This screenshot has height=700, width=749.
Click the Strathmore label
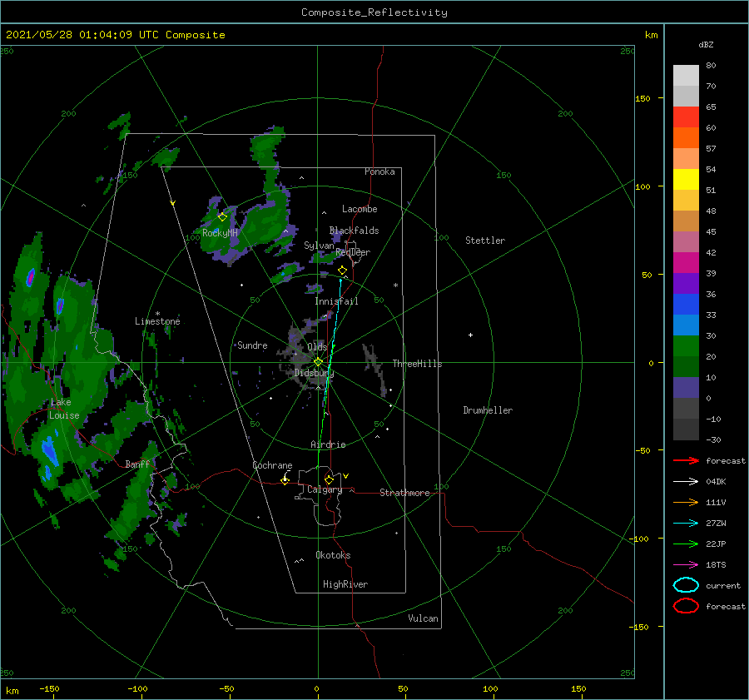pos(404,493)
